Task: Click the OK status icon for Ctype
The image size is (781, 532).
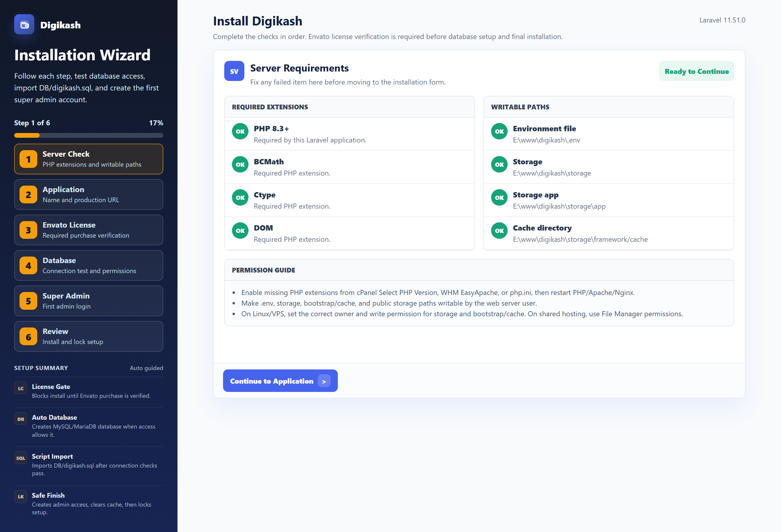Action: pyautogui.click(x=240, y=197)
